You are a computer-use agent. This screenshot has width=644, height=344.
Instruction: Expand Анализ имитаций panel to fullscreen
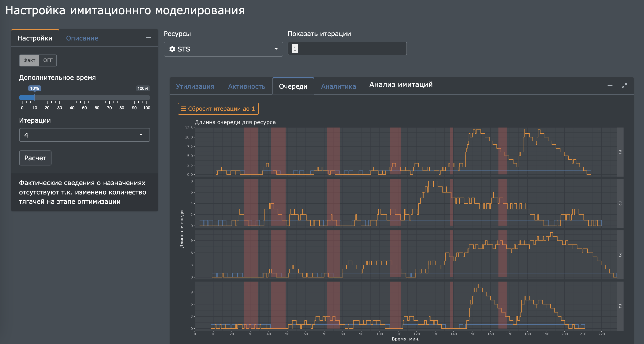[x=624, y=86]
